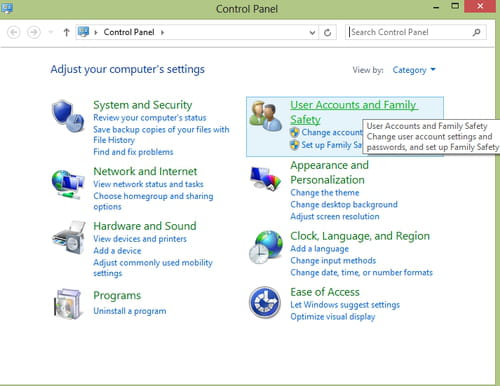Click Let Windows suggest settings link
This screenshot has height=386, width=500.
[x=345, y=305]
